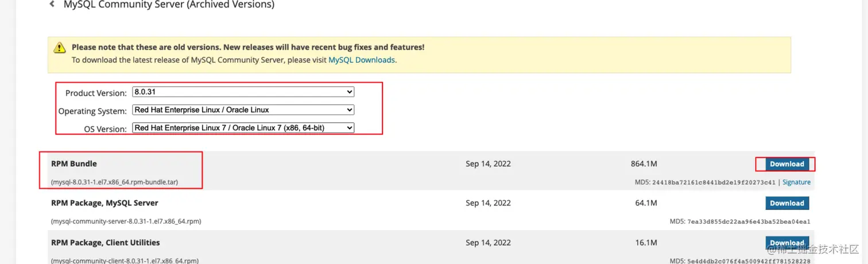Click the MySQL Server MD5 checksum value
This screenshot has height=264, width=868.
[748, 221]
